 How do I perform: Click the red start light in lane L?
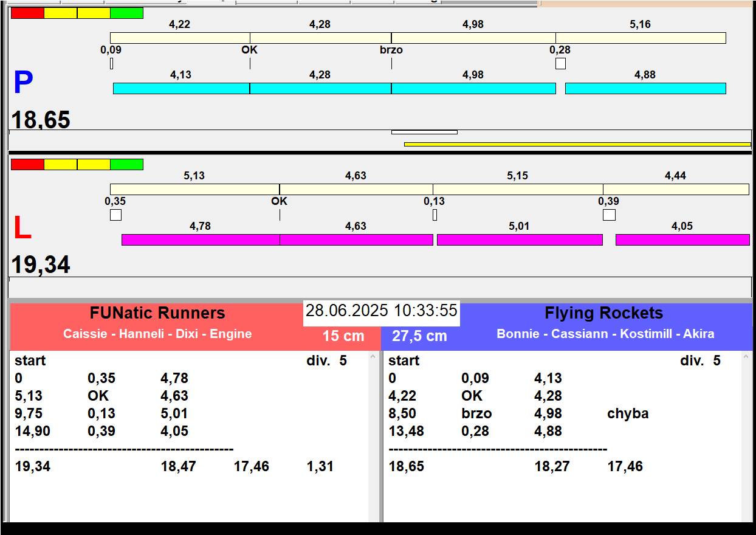coord(27,165)
